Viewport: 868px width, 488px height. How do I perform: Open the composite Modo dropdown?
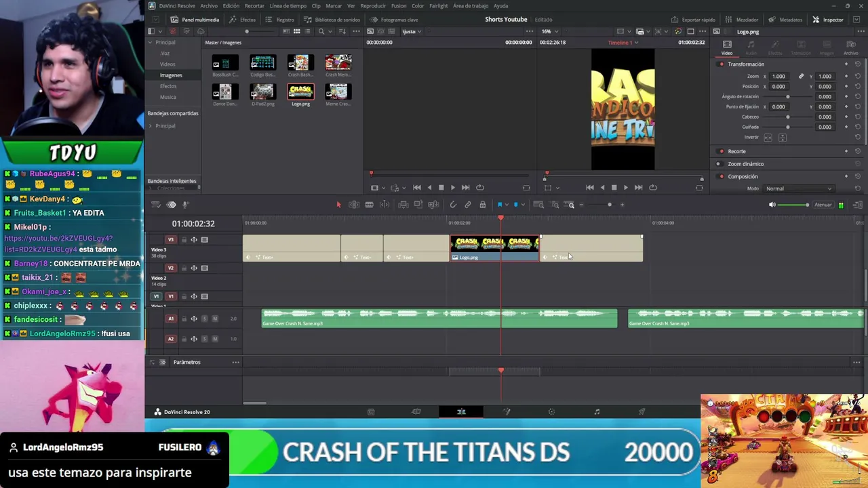point(799,188)
